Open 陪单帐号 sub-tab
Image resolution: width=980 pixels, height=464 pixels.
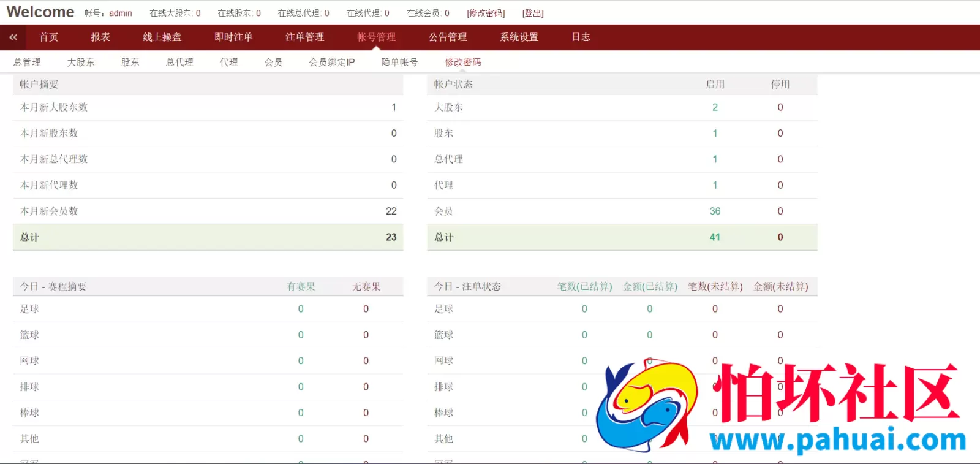click(x=400, y=63)
